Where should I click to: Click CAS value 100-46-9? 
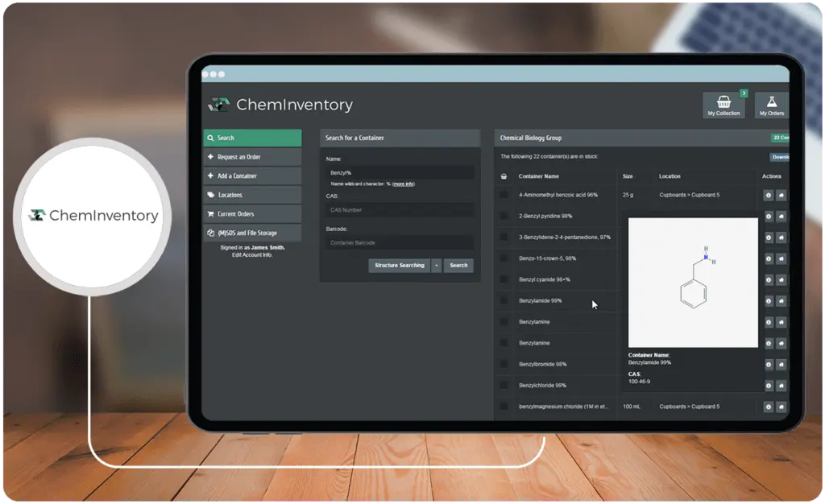click(x=639, y=382)
